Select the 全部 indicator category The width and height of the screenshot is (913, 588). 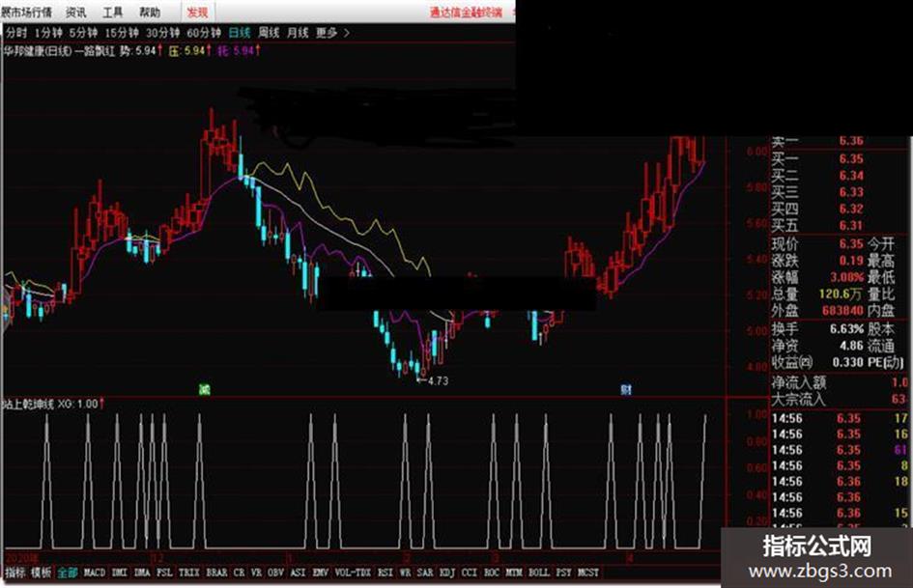point(68,573)
